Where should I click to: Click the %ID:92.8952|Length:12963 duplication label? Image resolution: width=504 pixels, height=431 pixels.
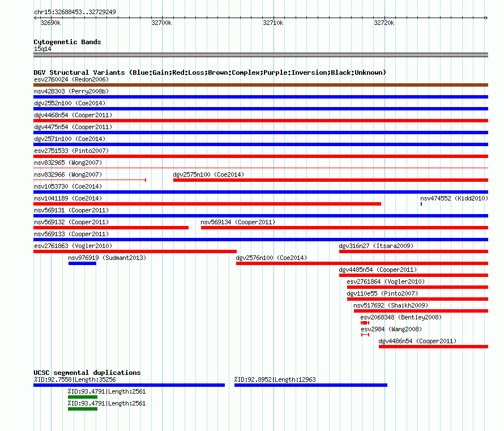(275, 379)
